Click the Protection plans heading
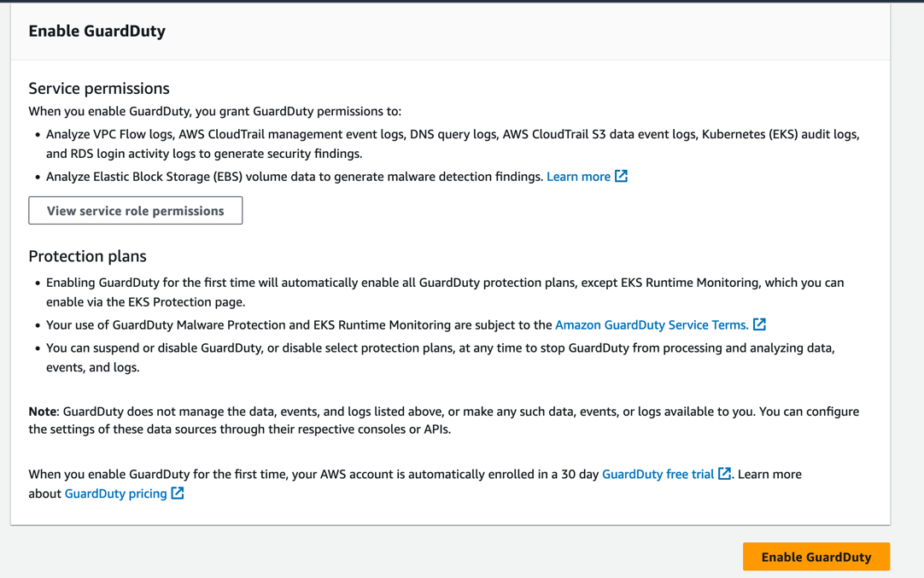 (x=87, y=256)
